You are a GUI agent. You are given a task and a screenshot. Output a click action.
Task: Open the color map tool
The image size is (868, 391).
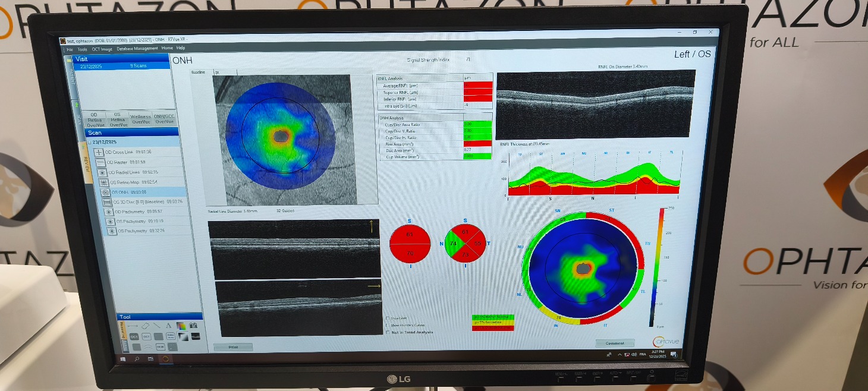point(181,325)
